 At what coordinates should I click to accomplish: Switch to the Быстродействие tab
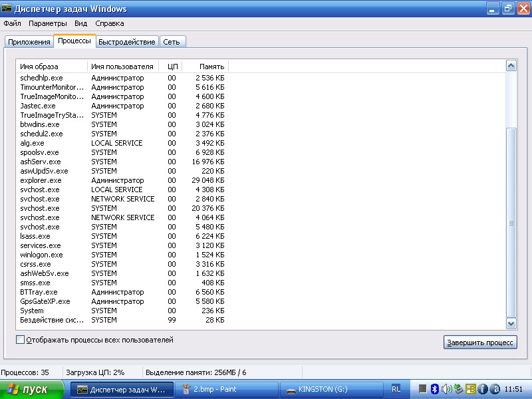point(127,42)
